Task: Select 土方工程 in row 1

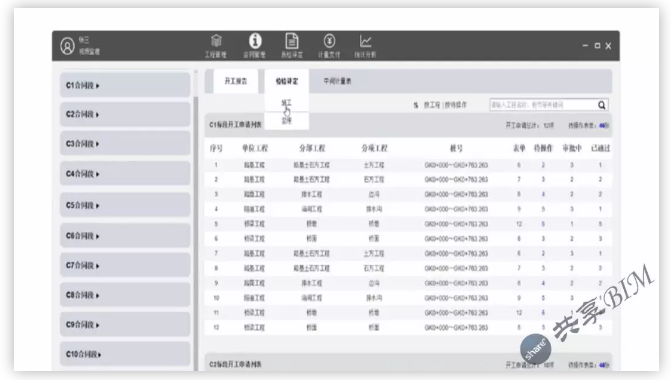Action: click(x=374, y=165)
